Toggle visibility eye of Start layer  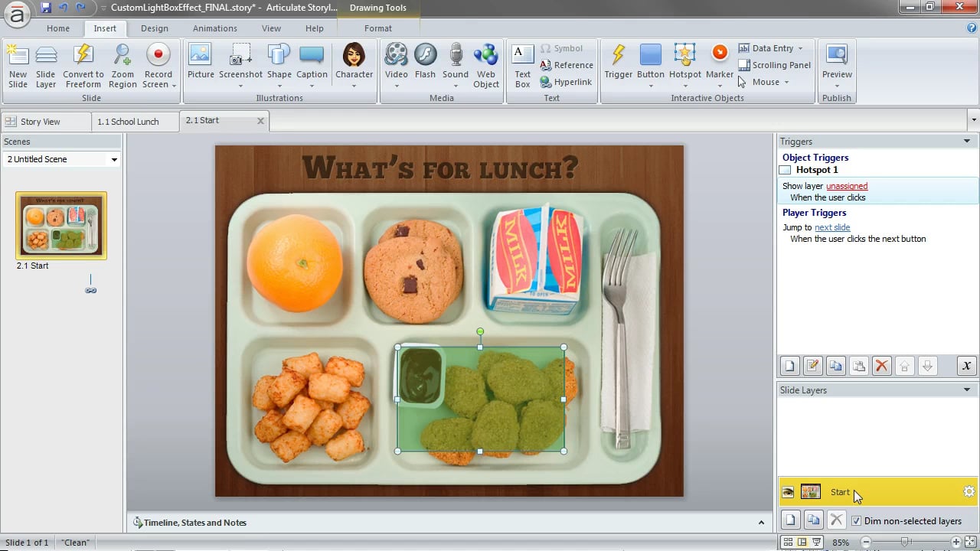(788, 492)
